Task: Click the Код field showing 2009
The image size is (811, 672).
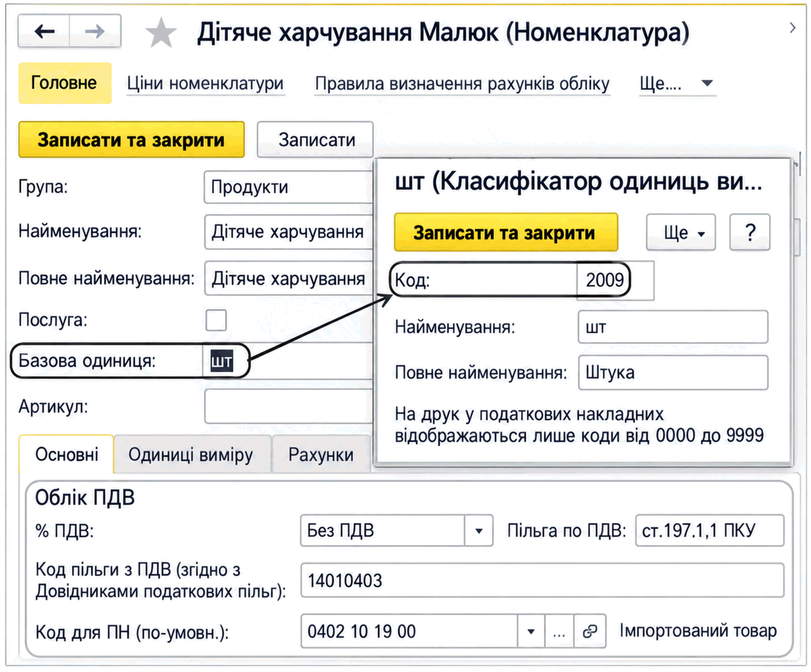Action: pos(616,281)
